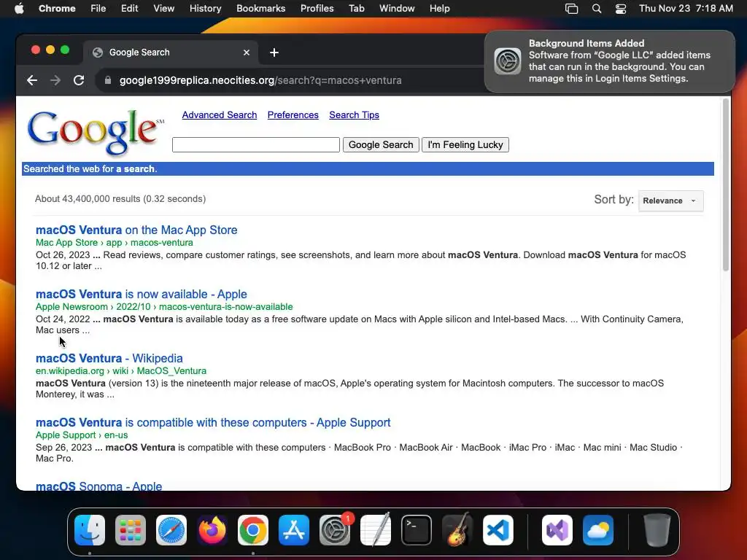Click the green URL text 'en.wikipedia.org › wiki › MacOS_Ventura'
Viewport: 747px width, 560px height.
click(121, 371)
